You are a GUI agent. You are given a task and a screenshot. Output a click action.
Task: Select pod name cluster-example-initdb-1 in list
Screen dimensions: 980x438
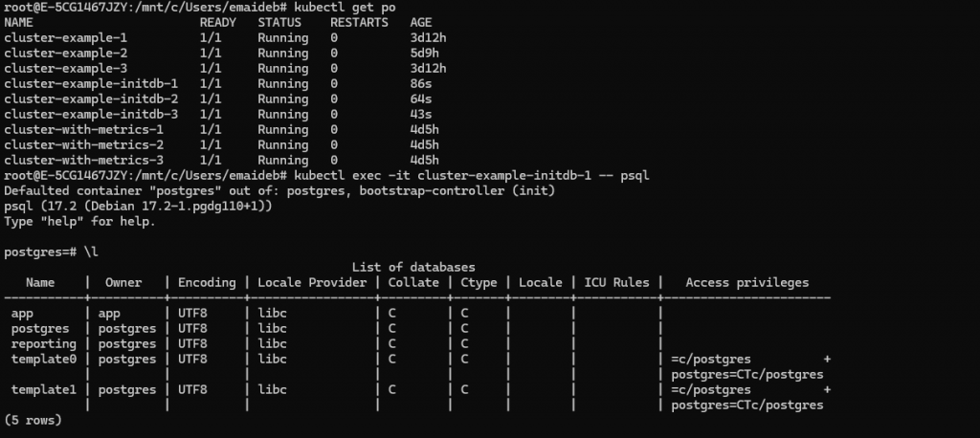(91, 84)
